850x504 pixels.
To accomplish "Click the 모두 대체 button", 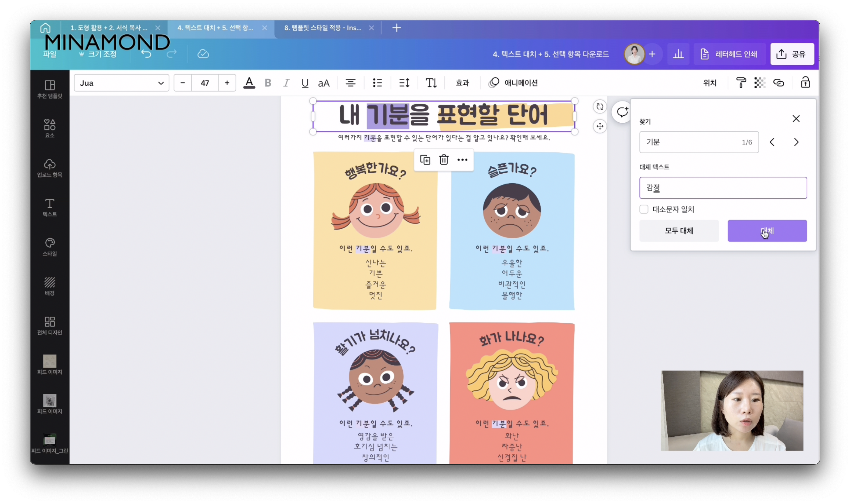I will pos(679,231).
